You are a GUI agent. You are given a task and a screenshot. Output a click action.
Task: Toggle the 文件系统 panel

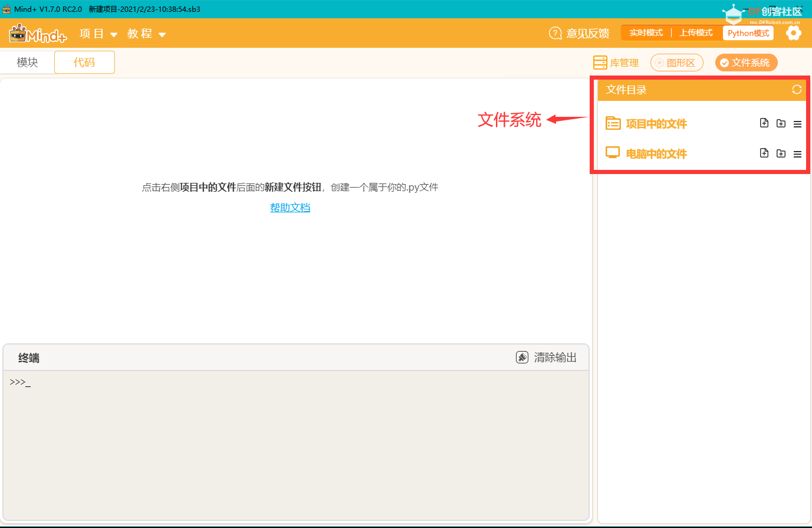tap(747, 63)
